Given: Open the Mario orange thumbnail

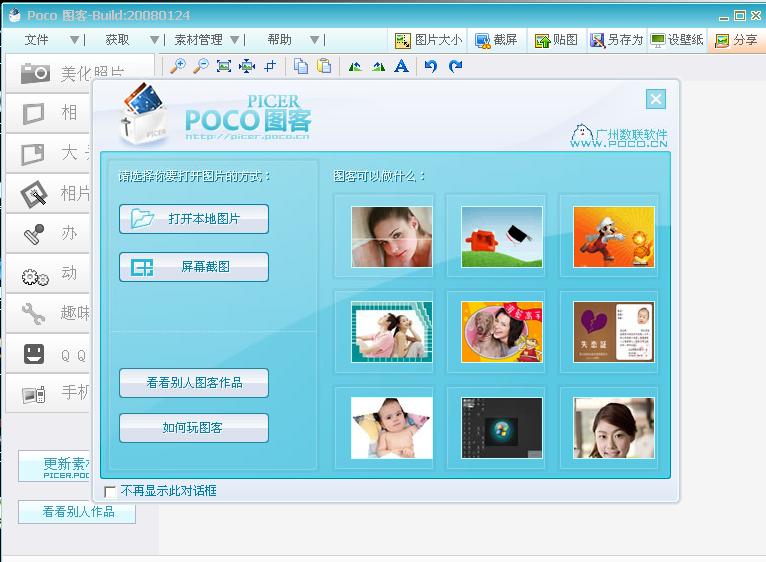Looking at the screenshot, I should 614,237.
